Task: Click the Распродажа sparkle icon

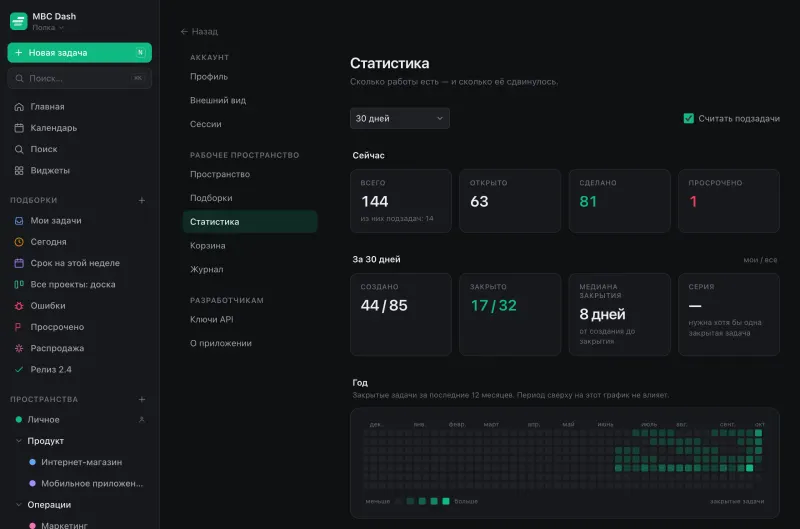Action: [x=19, y=348]
